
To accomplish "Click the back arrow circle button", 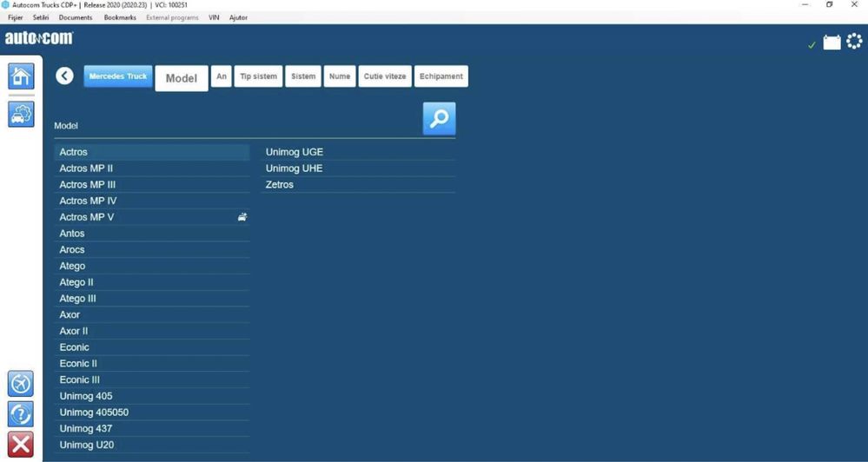I will (65, 76).
